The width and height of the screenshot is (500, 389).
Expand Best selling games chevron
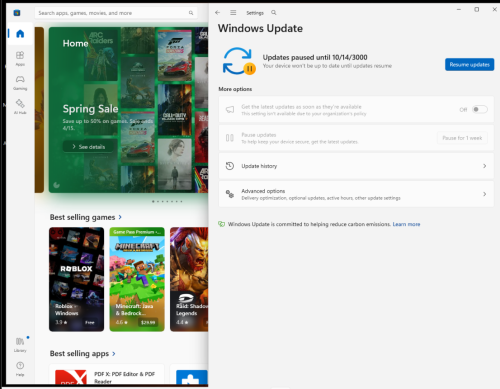click(120, 217)
